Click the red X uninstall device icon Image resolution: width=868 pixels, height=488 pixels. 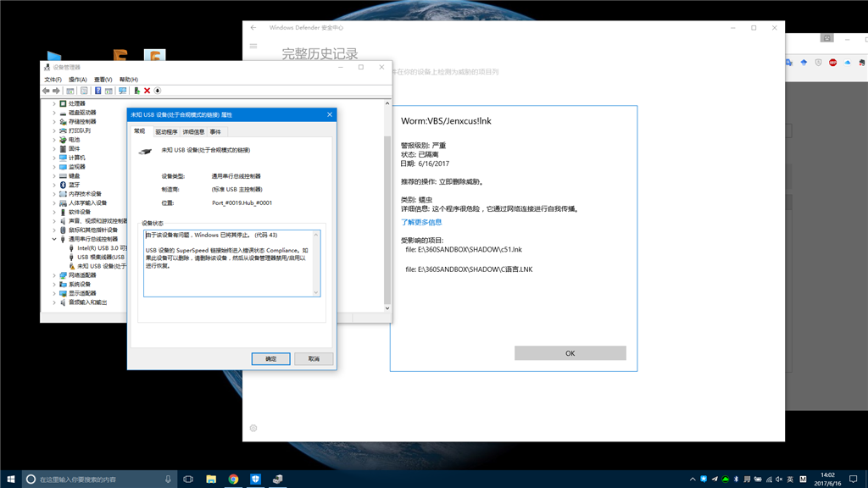coord(147,91)
